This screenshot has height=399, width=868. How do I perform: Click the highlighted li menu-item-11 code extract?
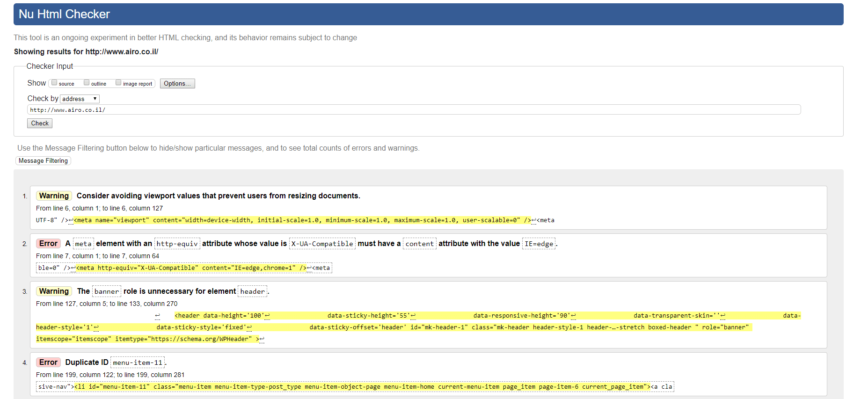click(362, 386)
